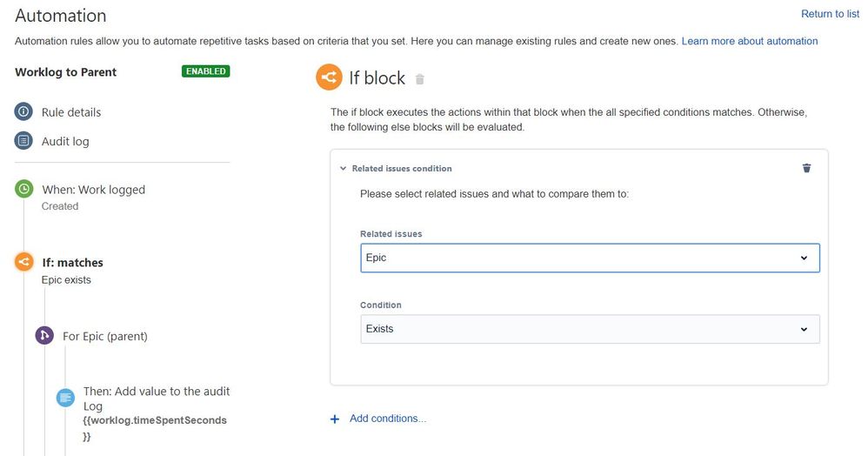Delete the If block using header trash icon

[420, 79]
